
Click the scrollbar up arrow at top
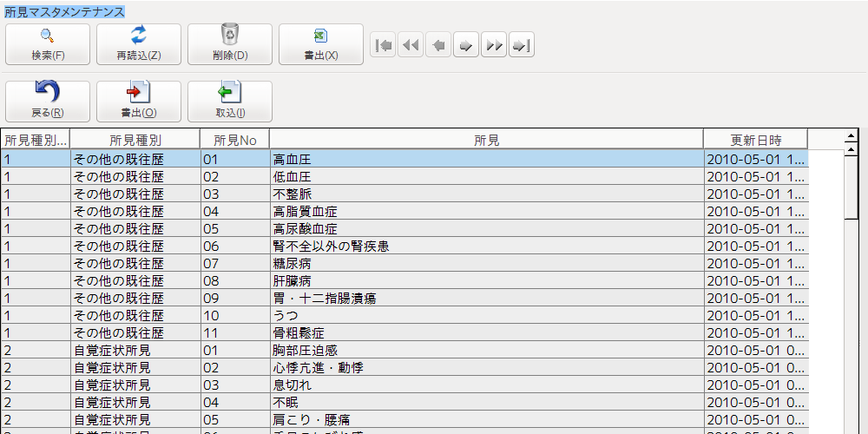click(852, 137)
